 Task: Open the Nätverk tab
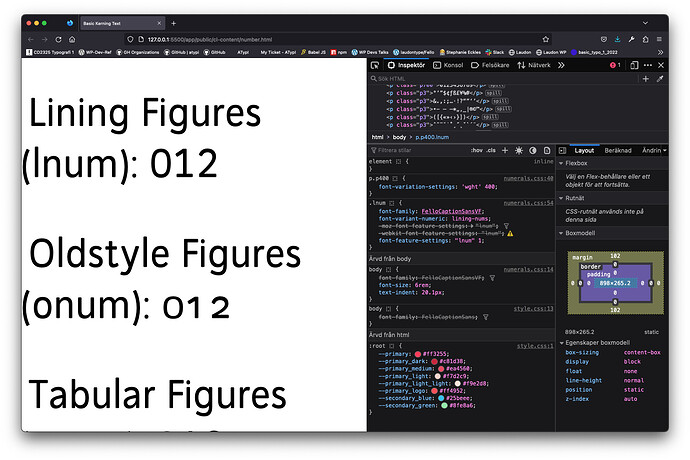point(537,65)
